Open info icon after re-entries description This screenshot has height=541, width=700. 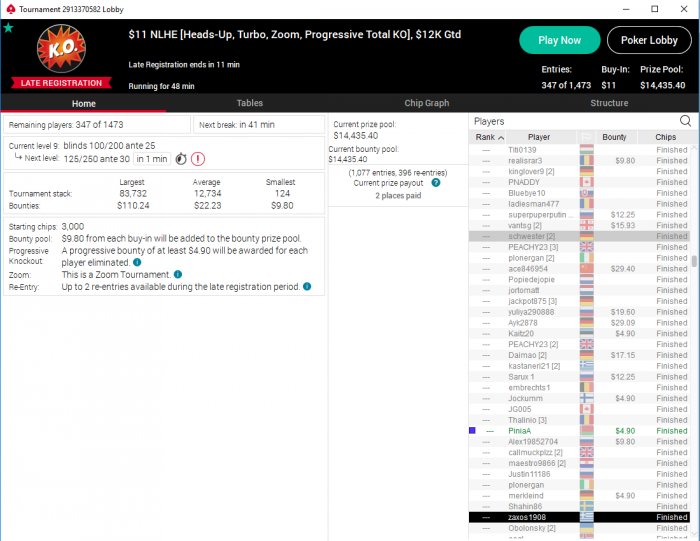click(x=307, y=287)
